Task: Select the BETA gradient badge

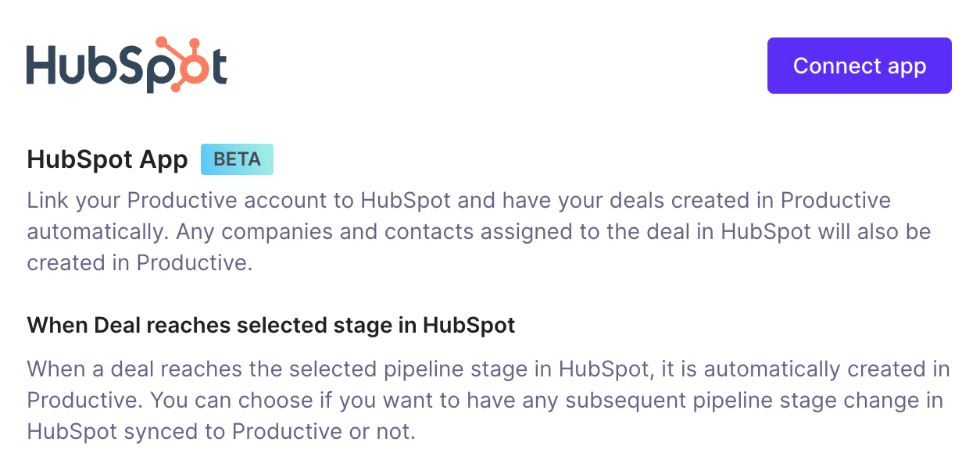Action: (x=237, y=159)
